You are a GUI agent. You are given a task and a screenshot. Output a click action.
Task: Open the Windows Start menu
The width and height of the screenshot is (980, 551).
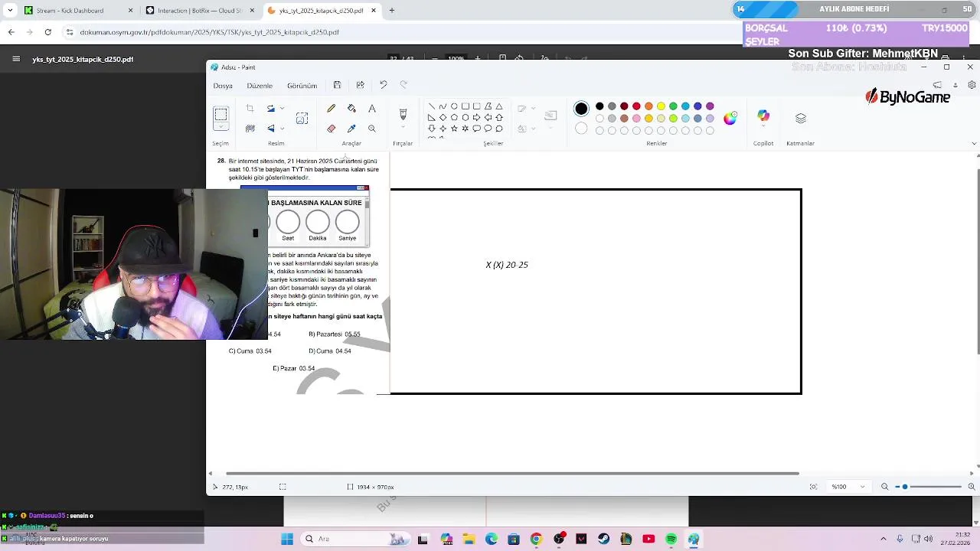(x=287, y=539)
